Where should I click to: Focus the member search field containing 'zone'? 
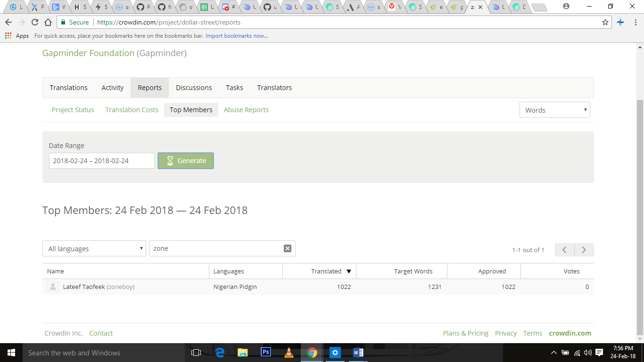pyautogui.click(x=223, y=248)
